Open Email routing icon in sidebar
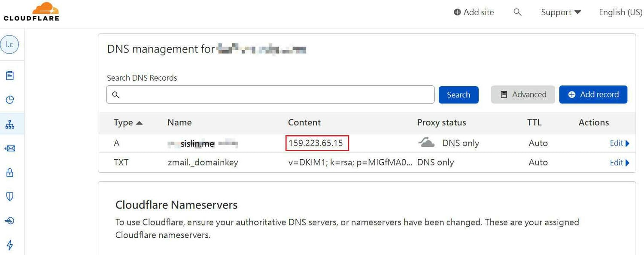Viewport: 644px width, 255px height. click(x=10, y=149)
